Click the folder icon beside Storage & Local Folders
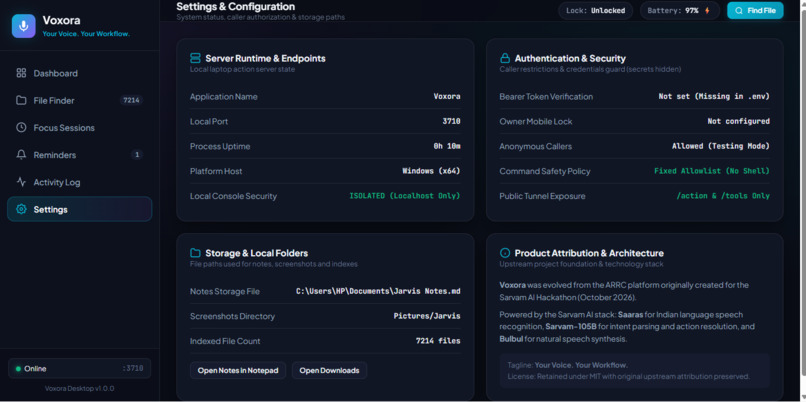The image size is (806, 402). pyautogui.click(x=195, y=253)
